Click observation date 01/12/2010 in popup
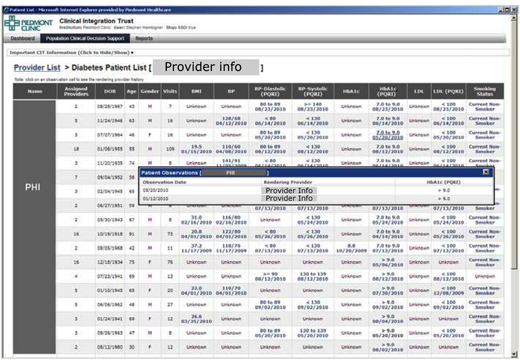Image resolution: width=520 pixels, height=360 pixels. coord(155,199)
